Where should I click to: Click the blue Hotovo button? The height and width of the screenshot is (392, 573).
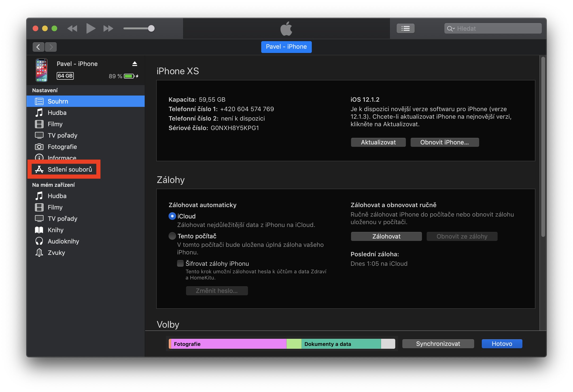pos(502,344)
